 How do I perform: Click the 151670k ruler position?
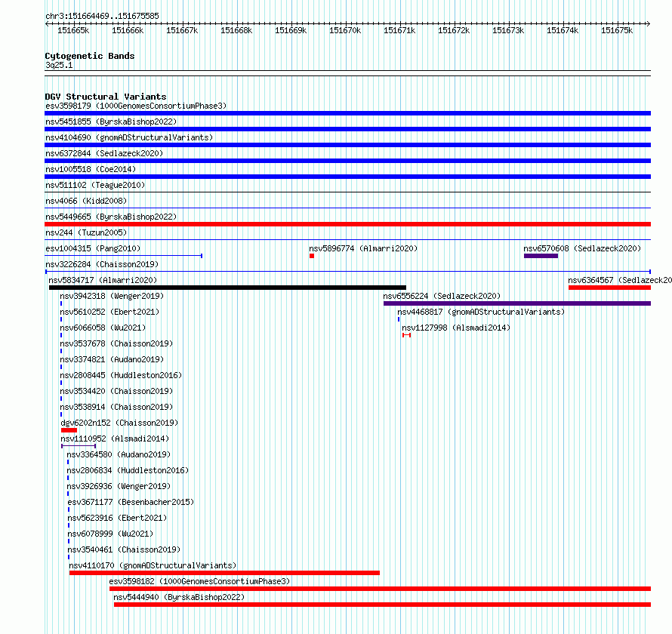point(345,30)
